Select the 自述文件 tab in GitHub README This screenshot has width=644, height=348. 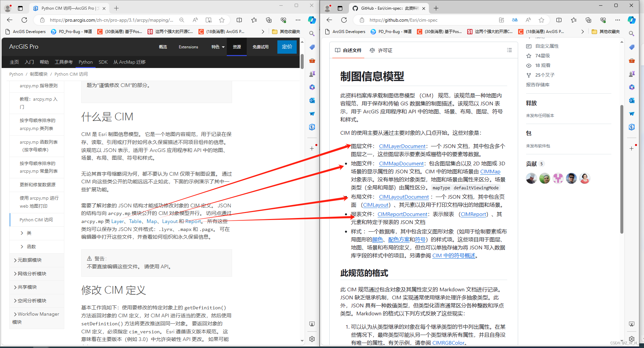pyautogui.click(x=348, y=50)
